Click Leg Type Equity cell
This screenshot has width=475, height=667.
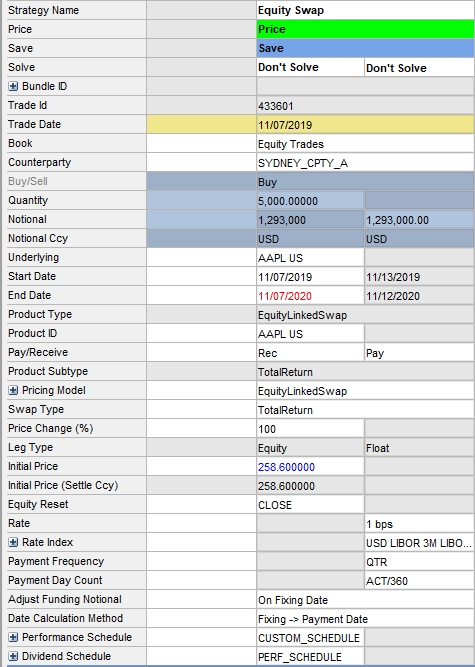310,448
